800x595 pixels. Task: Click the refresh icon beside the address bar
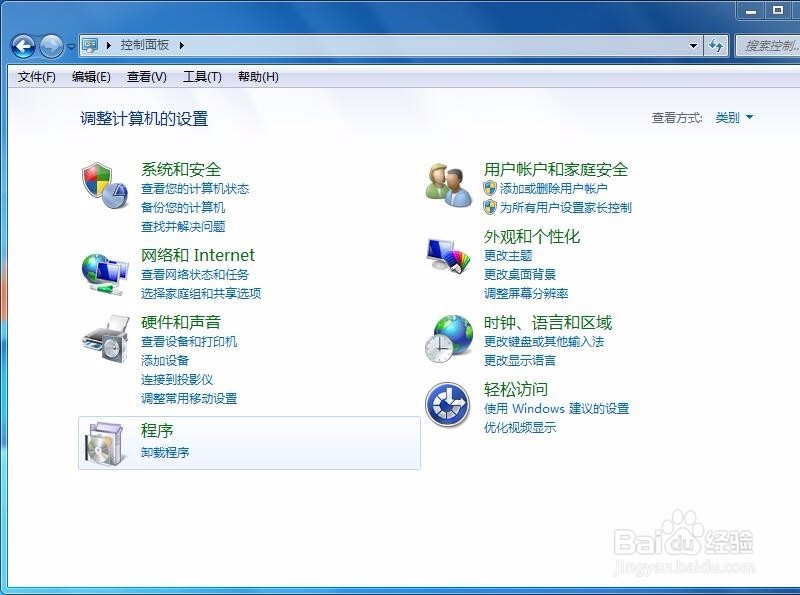[718, 46]
